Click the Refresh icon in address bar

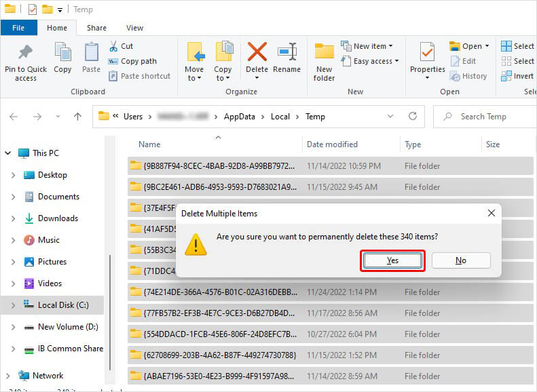[x=413, y=116]
